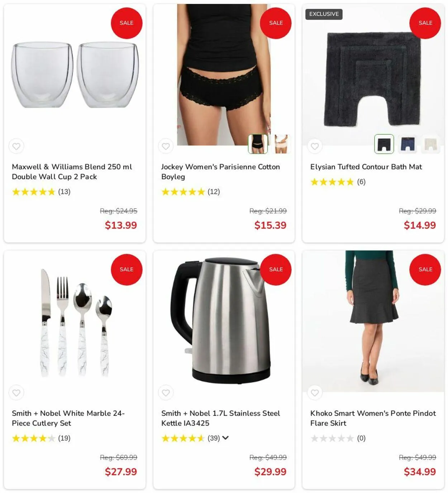The image size is (448, 493).
Task: Favorite the Jockey Parisienne Cotton Boyleg
Action: click(166, 146)
